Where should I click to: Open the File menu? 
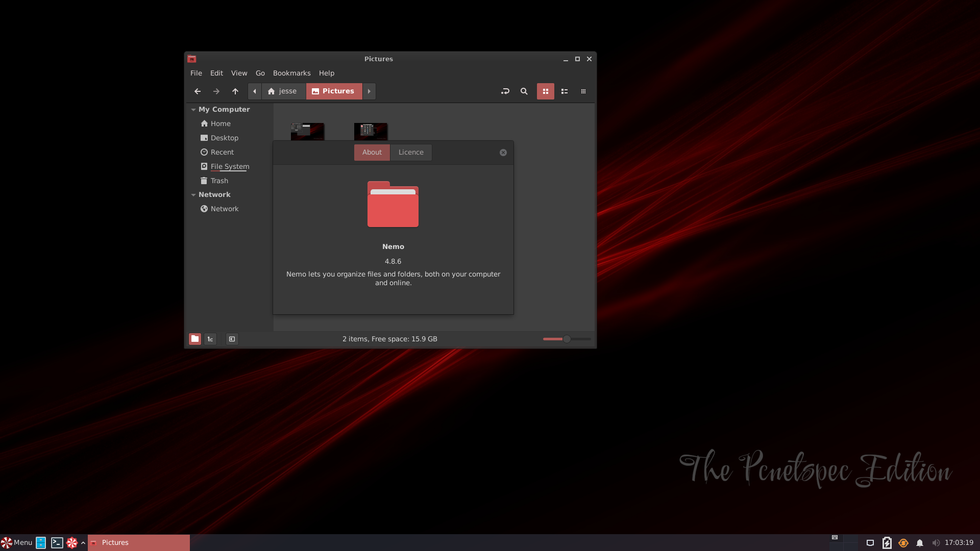tap(196, 73)
